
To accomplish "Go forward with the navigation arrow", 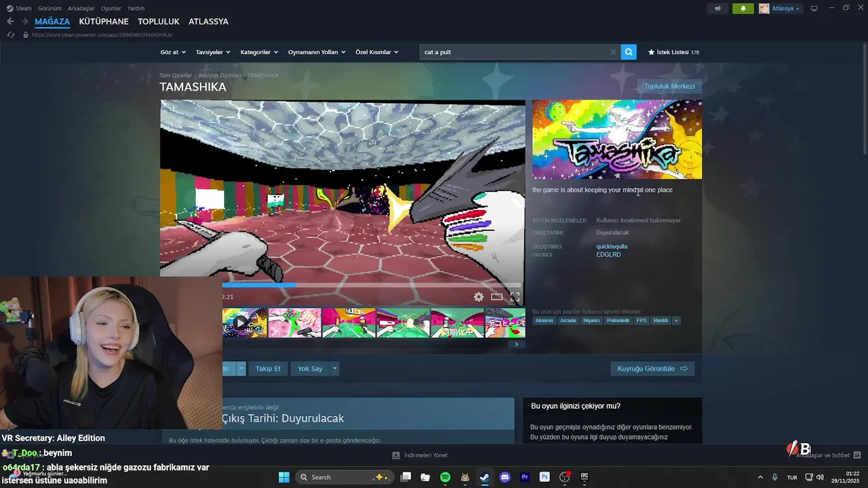I will point(24,22).
